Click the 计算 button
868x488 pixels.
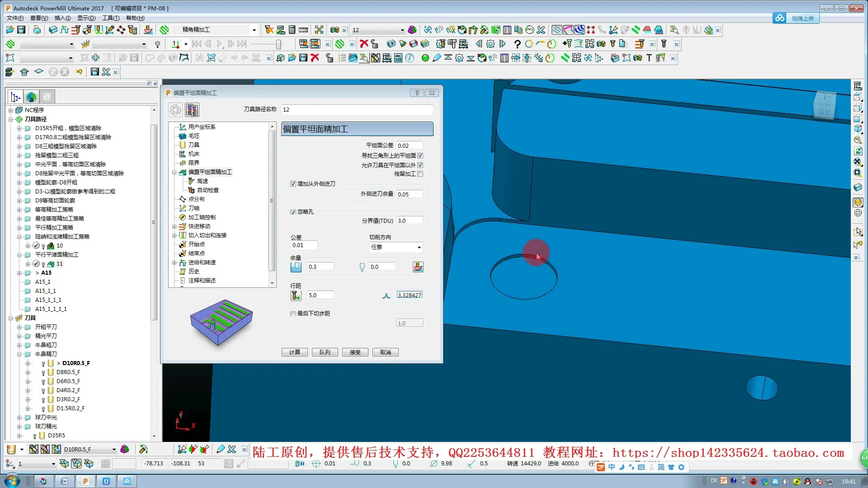pyautogui.click(x=294, y=352)
